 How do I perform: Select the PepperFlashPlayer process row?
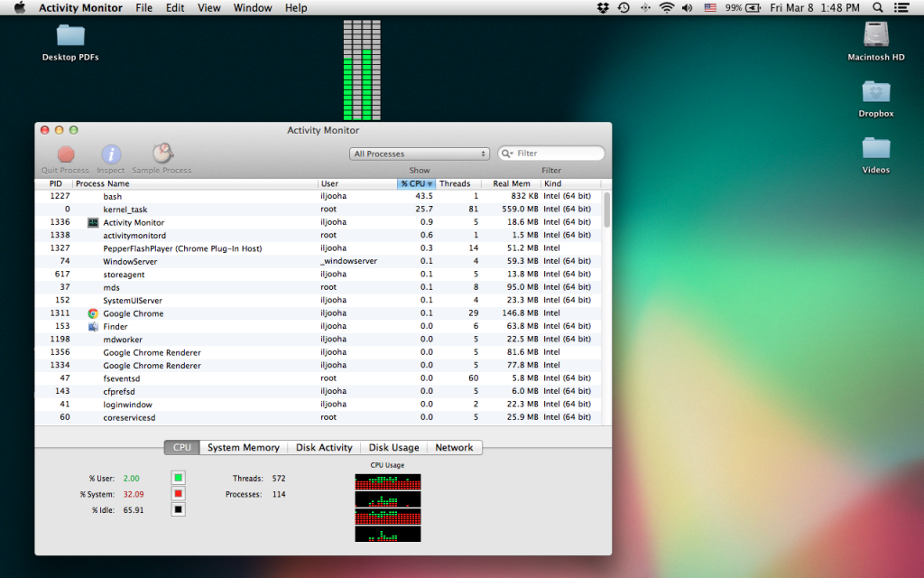point(319,247)
